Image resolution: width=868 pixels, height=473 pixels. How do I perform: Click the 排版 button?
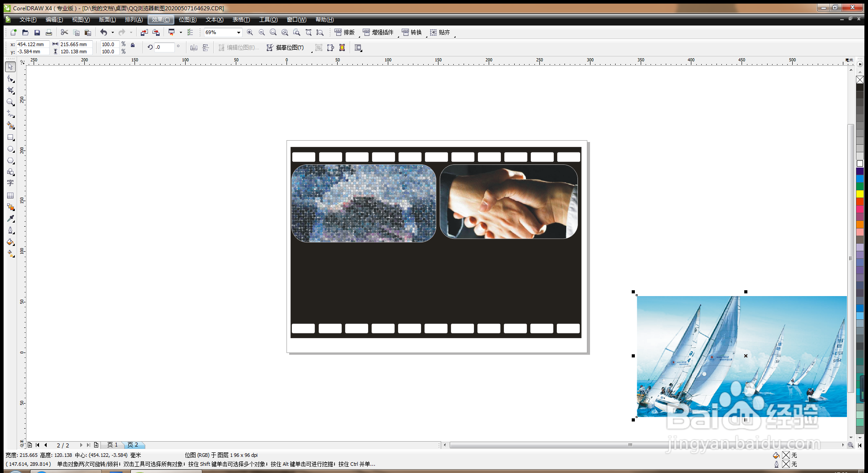pos(345,32)
